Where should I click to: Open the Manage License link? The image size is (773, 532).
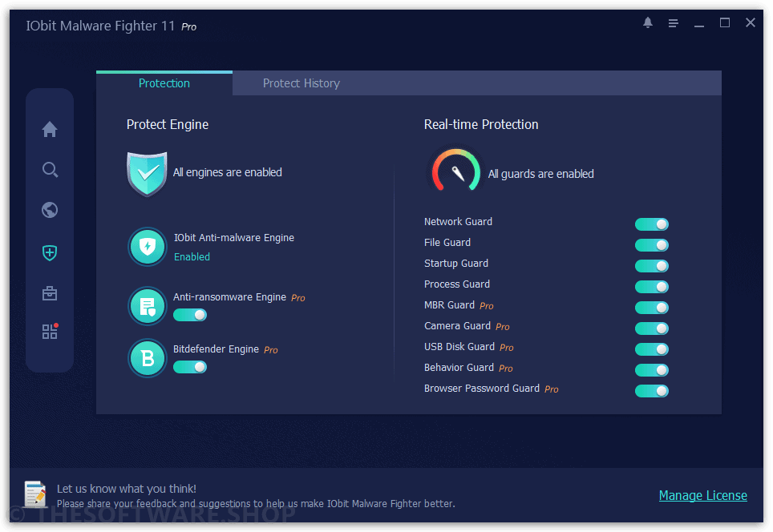point(703,496)
